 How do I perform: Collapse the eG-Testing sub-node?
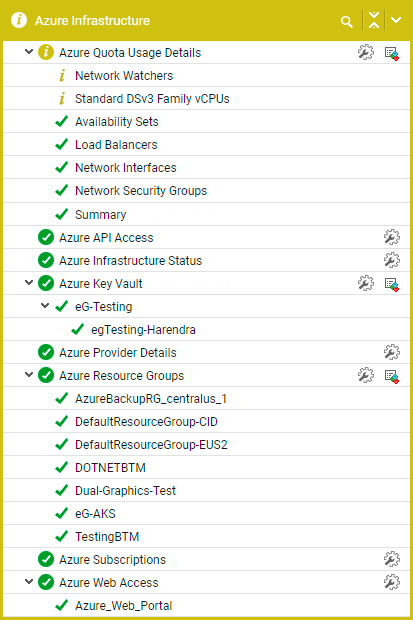coord(45,306)
